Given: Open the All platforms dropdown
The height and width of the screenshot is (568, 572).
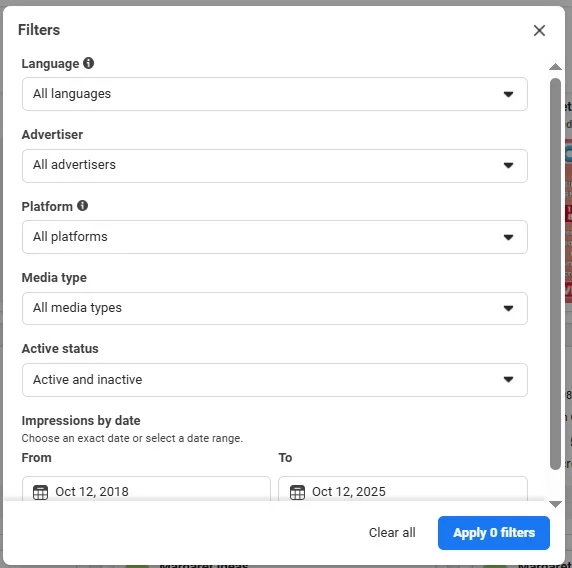Looking at the screenshot, I should (275, 237).
